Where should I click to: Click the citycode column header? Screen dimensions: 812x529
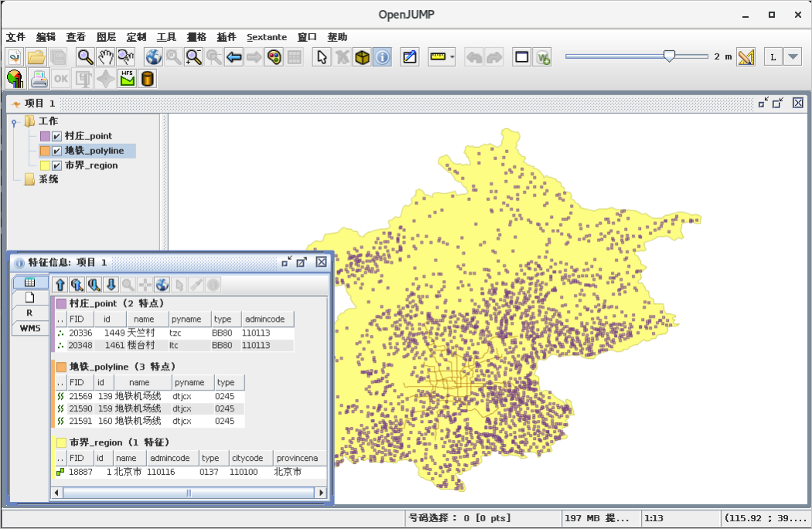251,458
